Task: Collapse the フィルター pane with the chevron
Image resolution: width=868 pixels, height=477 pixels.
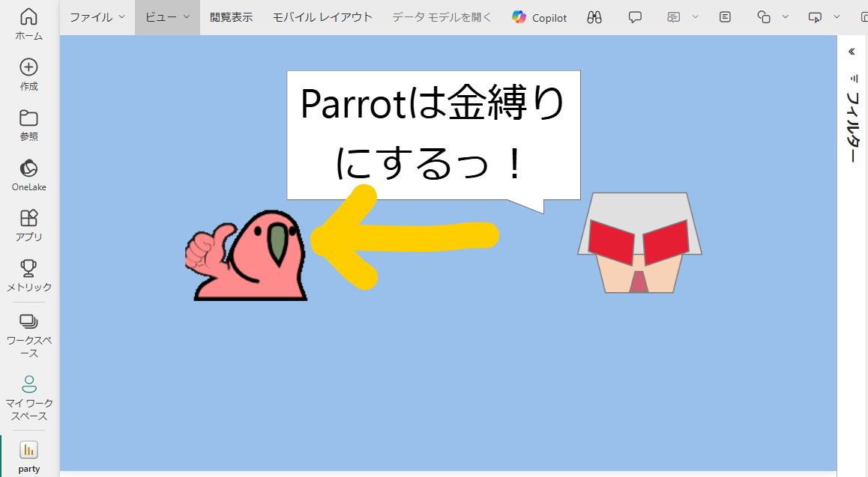Action: pyautogui.click(x=852, y=52)
